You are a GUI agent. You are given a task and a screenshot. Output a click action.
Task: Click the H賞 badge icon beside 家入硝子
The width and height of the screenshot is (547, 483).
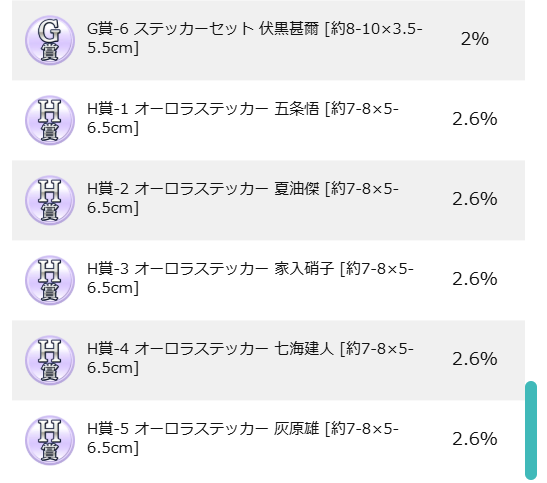pos(50,280)
